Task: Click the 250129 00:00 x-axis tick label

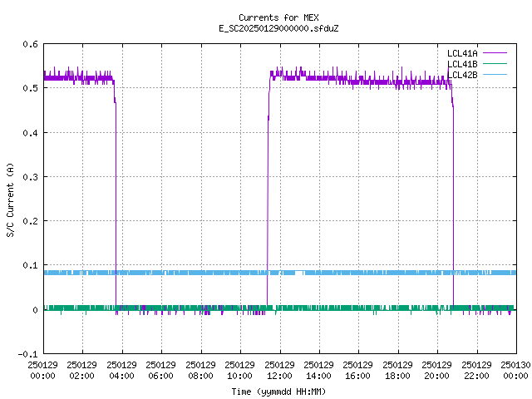Action: (42, 371)
